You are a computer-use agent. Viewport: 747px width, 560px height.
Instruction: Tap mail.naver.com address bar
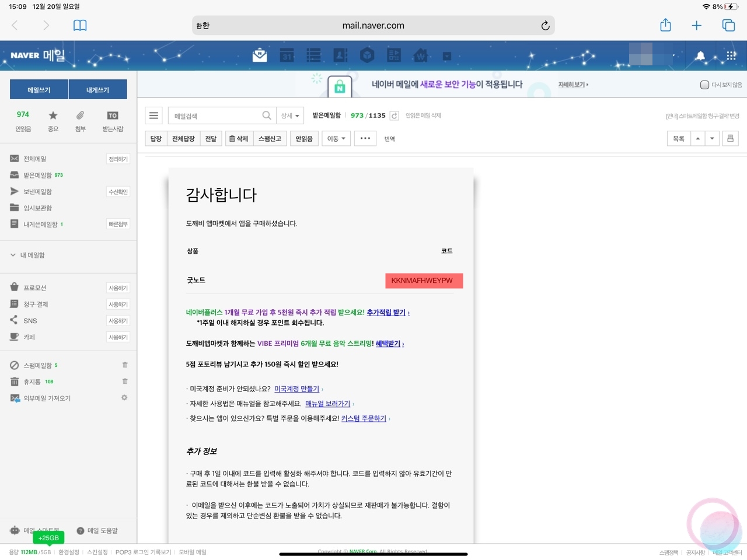click(373, 26)
